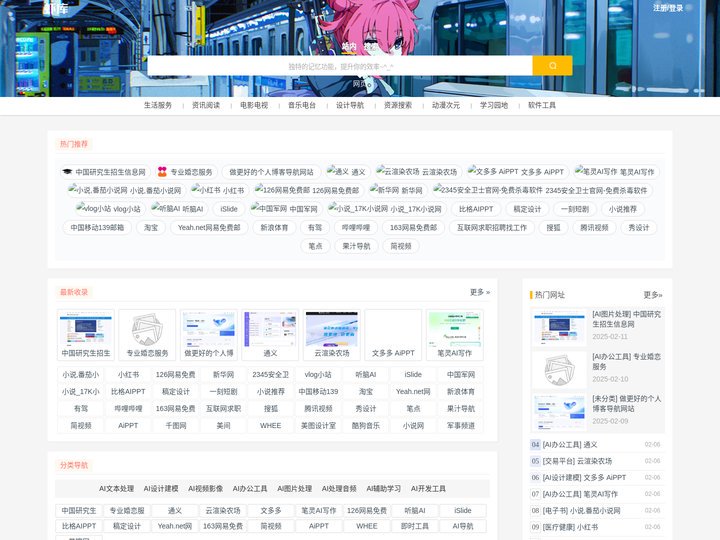Open 中国研究生招生 thumbnail card in 最新收录

pyautogui.click(x=86, y=335)
